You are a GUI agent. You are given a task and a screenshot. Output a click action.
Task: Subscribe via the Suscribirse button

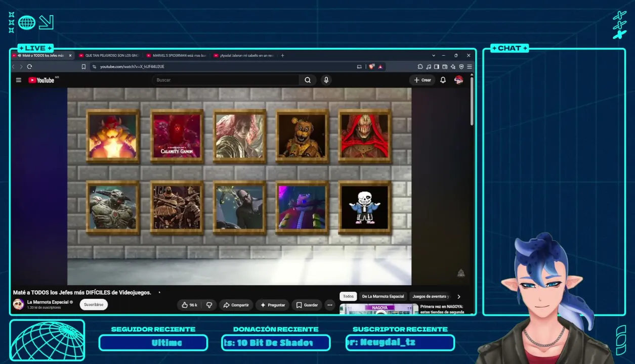click(x=94, y=305)
